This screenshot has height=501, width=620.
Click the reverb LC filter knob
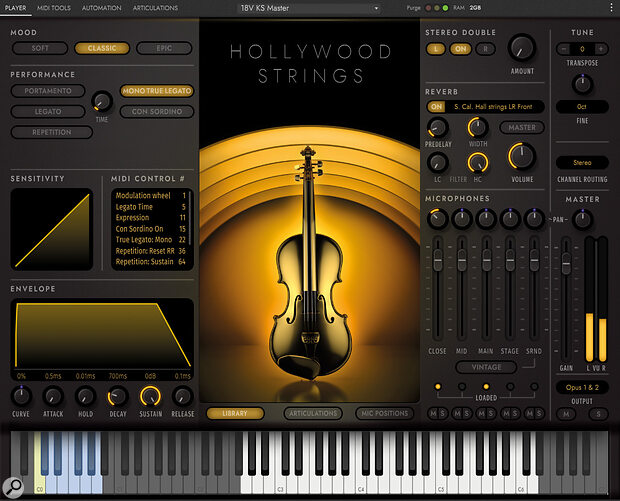pyautogui.click(x=437, y=163)
